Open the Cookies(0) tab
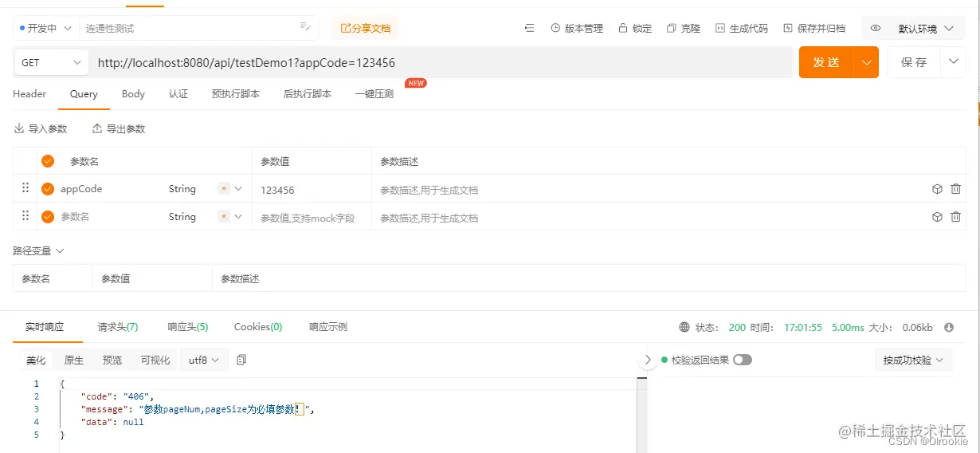980x453 pixels. 258,327
